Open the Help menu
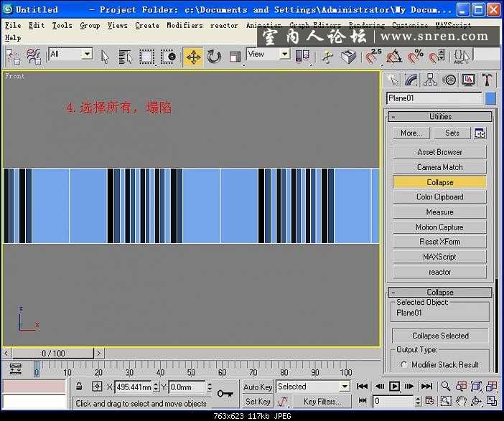The width and height of the screenshot is (504, 421). pos(13,38)
